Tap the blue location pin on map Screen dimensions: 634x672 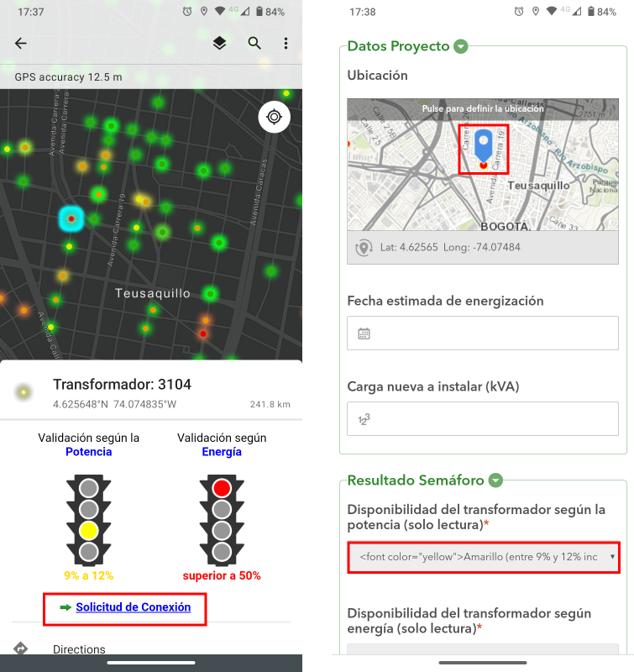click(483, 145)
